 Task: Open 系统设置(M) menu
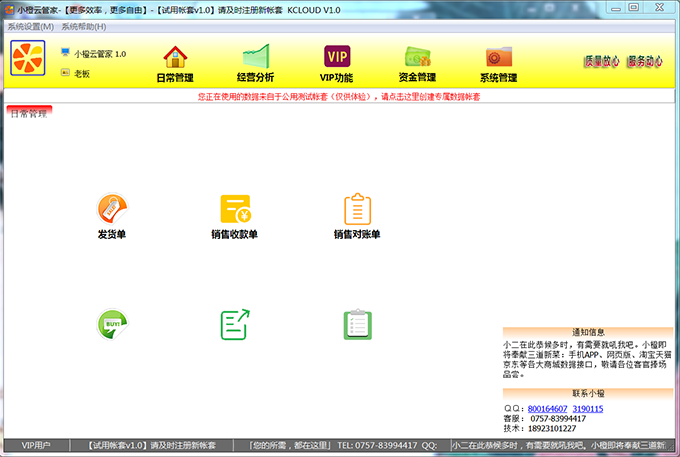point(31,27)
